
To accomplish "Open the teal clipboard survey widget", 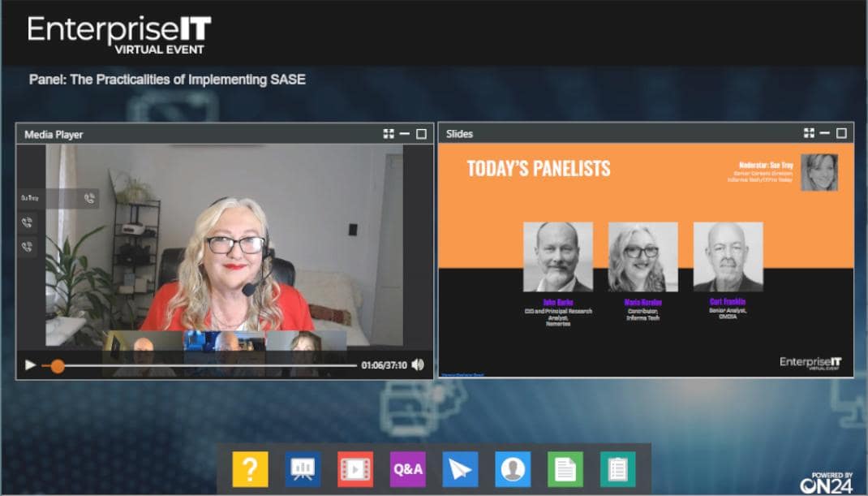I will (617, 469).
